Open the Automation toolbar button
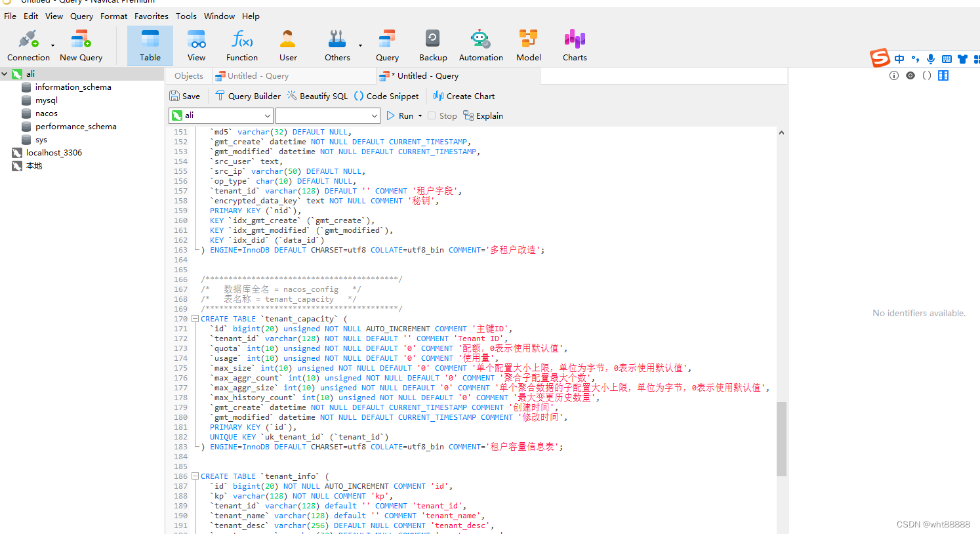The image size is (980, 534). 481,46
